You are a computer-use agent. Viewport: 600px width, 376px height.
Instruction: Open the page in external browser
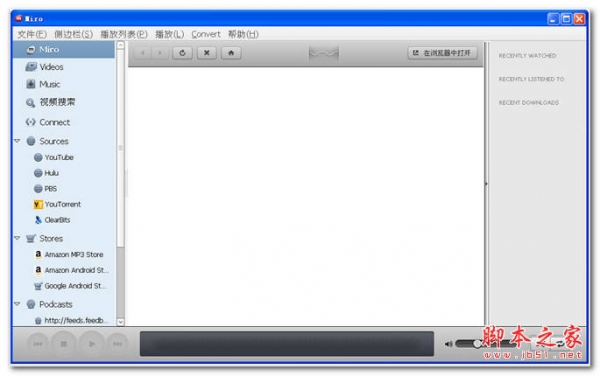tap(442, 53)
